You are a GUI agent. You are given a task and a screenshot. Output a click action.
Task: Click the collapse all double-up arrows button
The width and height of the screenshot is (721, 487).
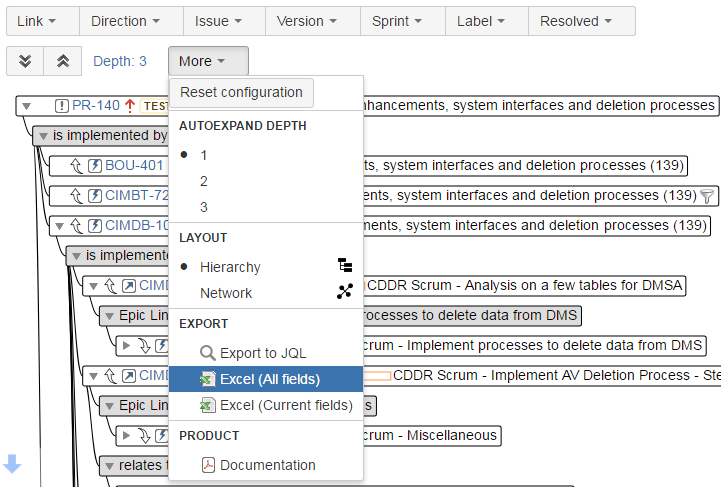tap(62, 61)
